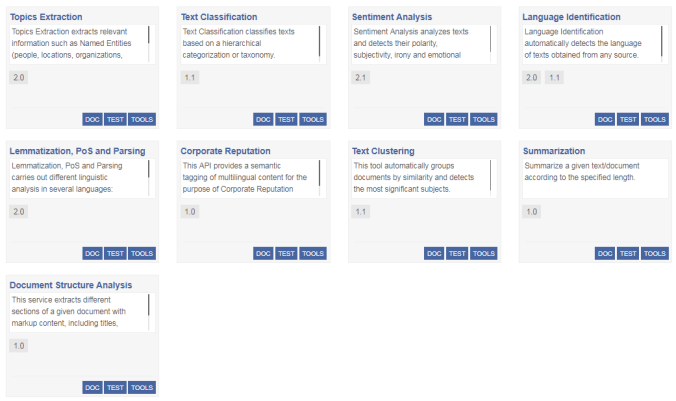
Task: Click TEST button for Text Classification
Action: [x=286, y=119]
